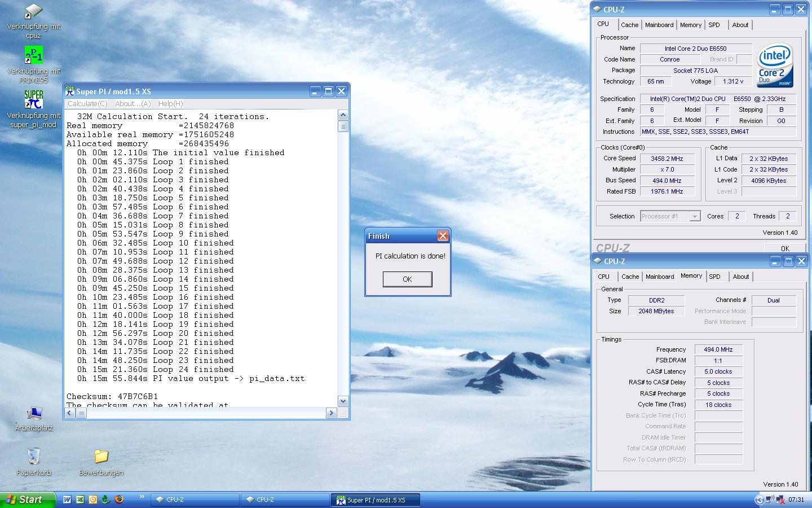Viewport: 812px width, 508px height.
Task: Click the 'Loop 24 finished' line
Action: (x=156, y=369)
